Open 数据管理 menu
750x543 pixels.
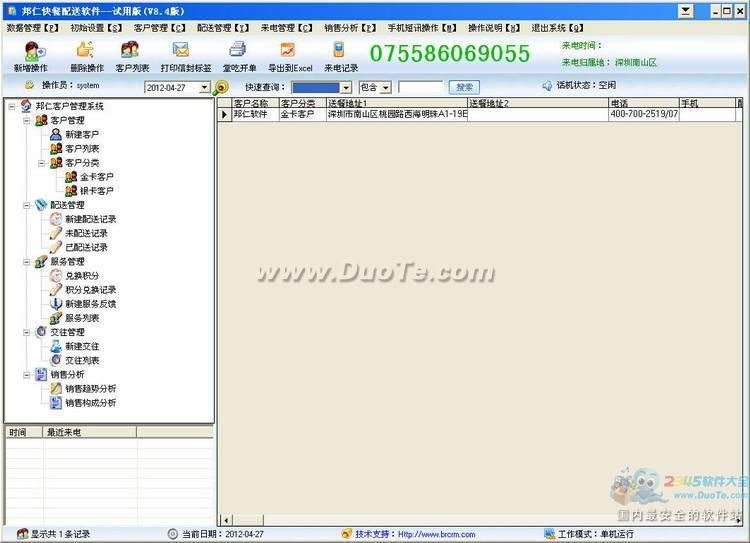32,28
